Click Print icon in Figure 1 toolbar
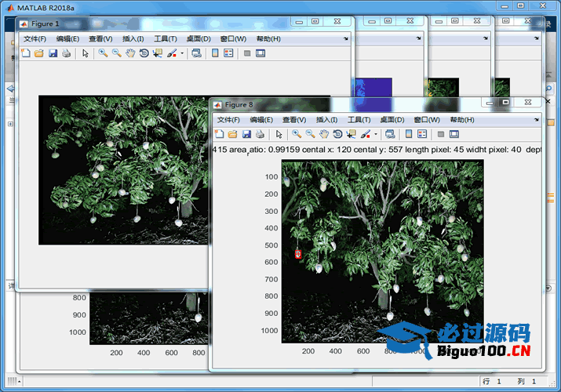 pos(67,53)
